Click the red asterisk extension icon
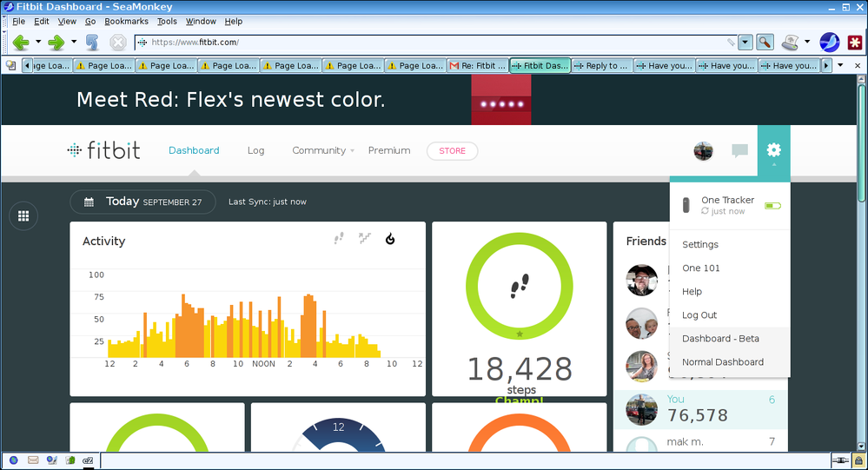The image size is (868, 470). click(855, 42)
